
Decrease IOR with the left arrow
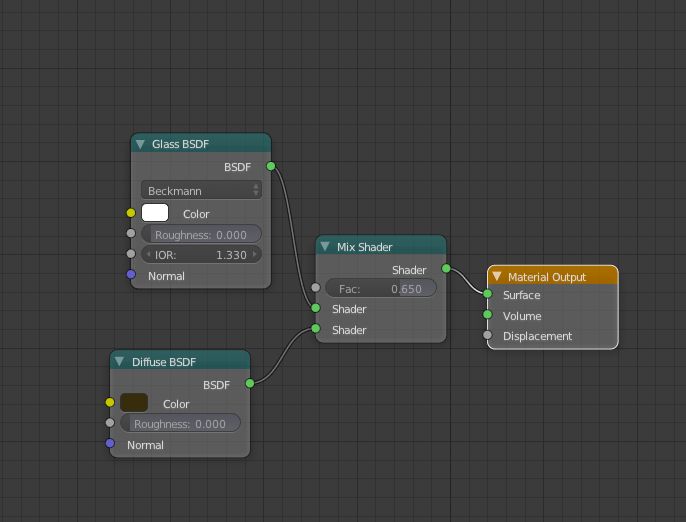click(x=148, y=254)
